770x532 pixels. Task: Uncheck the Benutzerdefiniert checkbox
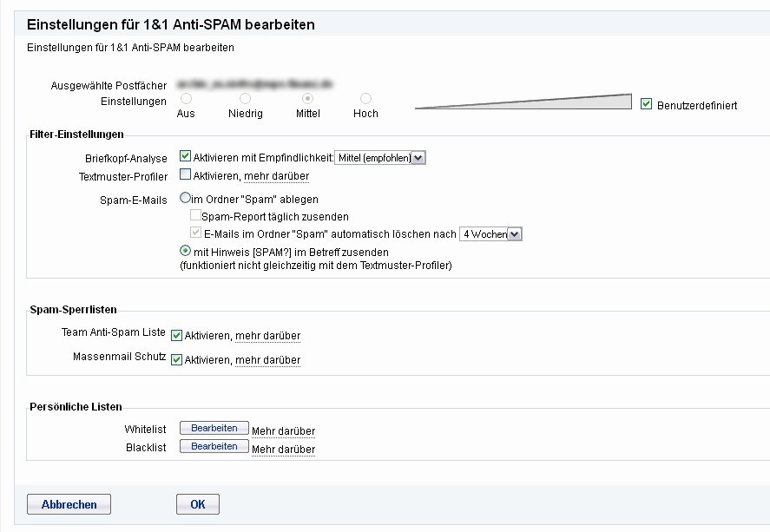[x=646, y=104]
